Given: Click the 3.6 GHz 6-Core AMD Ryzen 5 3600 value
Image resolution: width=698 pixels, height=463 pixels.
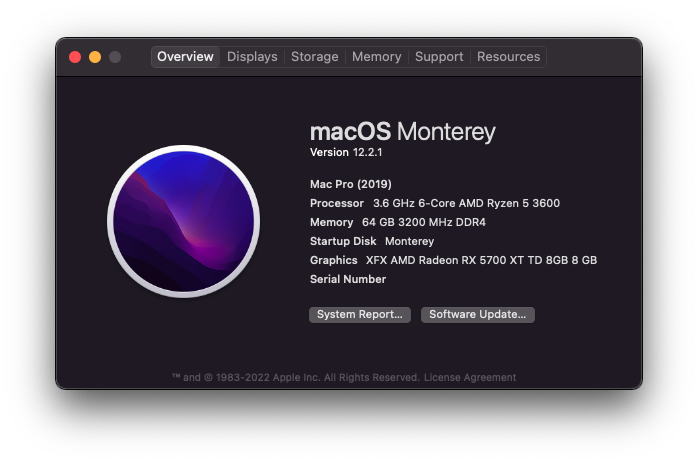Looking at the screenshot, I should 466,203.
